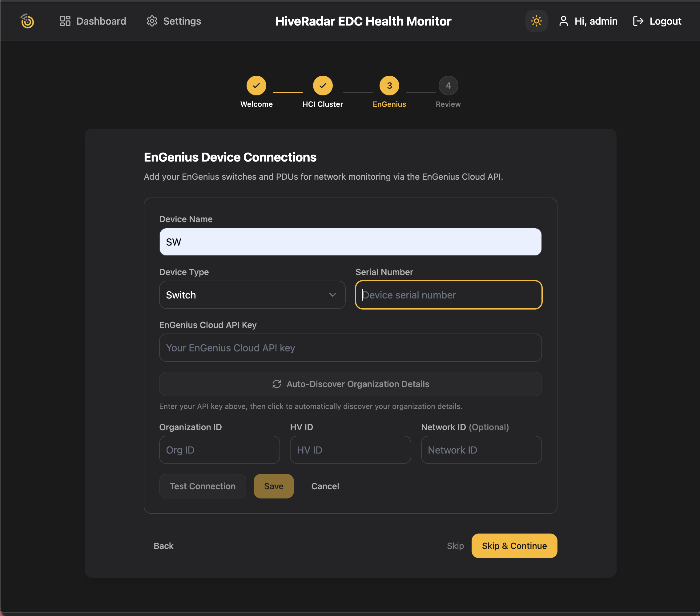Click the Test Connection button
This screenshot has height=616, width=700.
click(203, 486)
